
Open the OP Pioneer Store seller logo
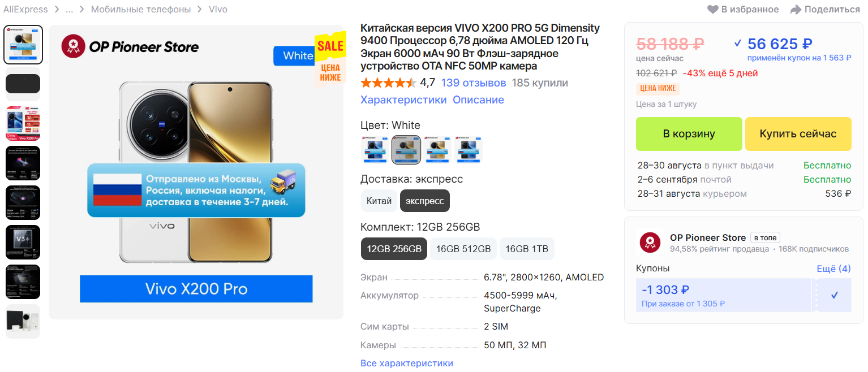click(x=651, y=243)
